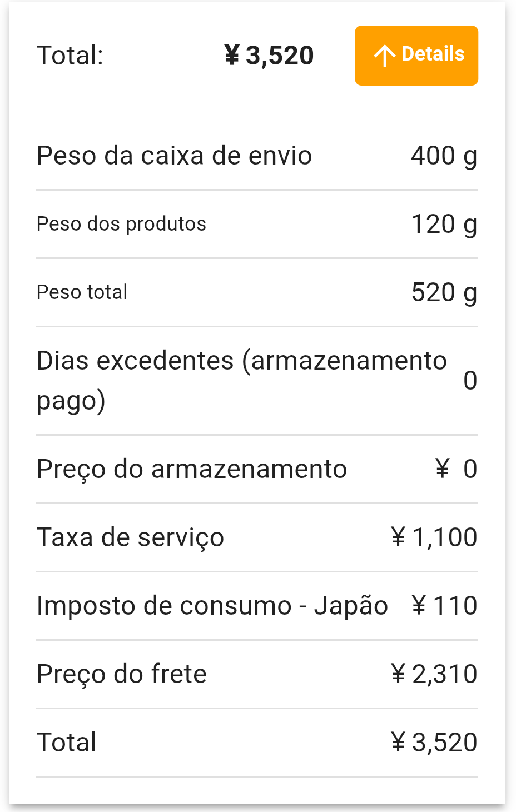
Task: Click the bold ¥3,520 amount at top
Action: click(269, 56)
